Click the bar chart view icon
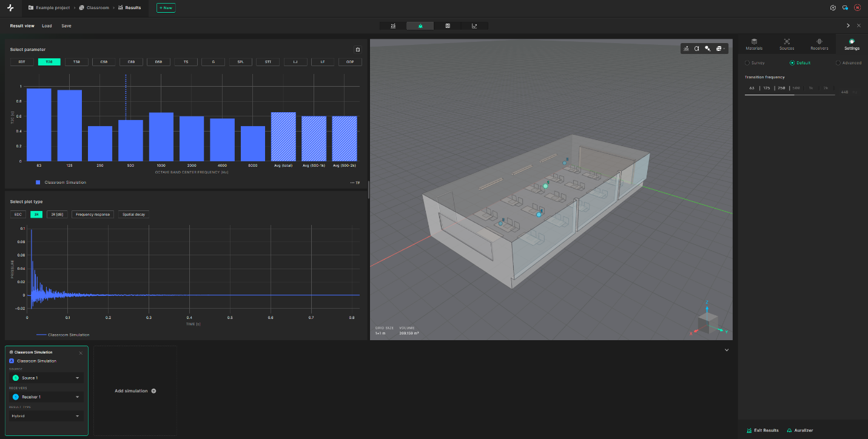The image size is (868, 439). click(x=393, y=26)
